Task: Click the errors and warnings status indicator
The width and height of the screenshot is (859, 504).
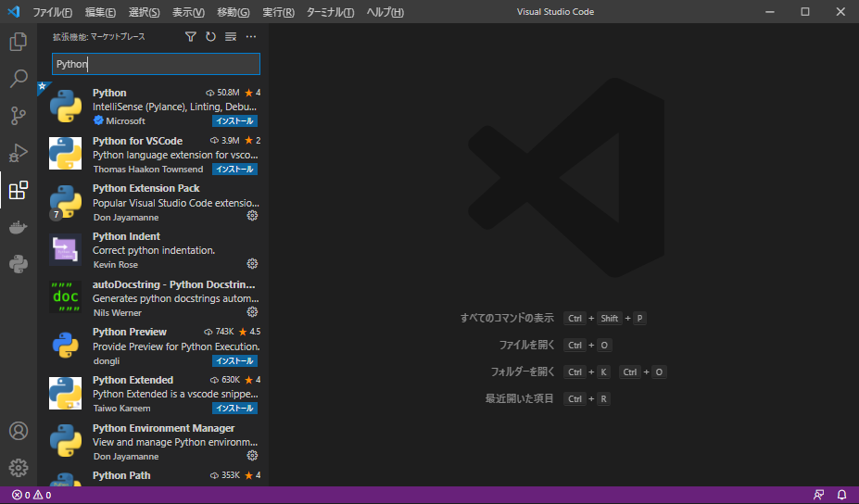Action: click(32, 496)
